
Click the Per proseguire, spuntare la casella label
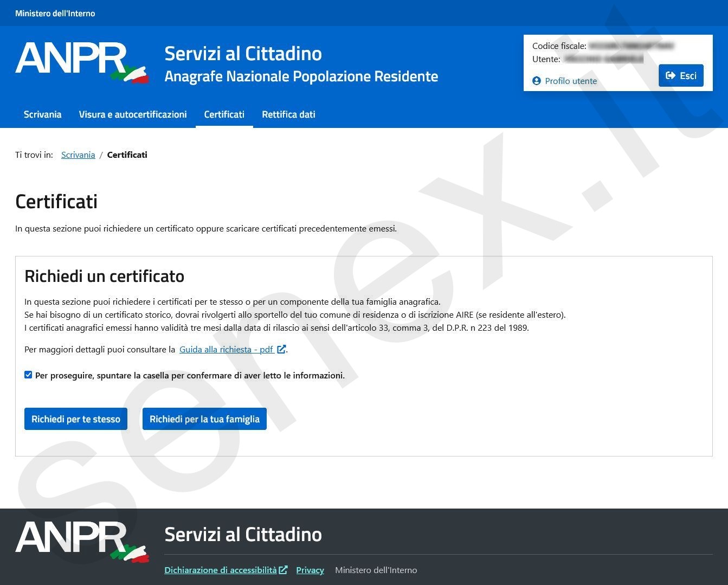(190, 375)
